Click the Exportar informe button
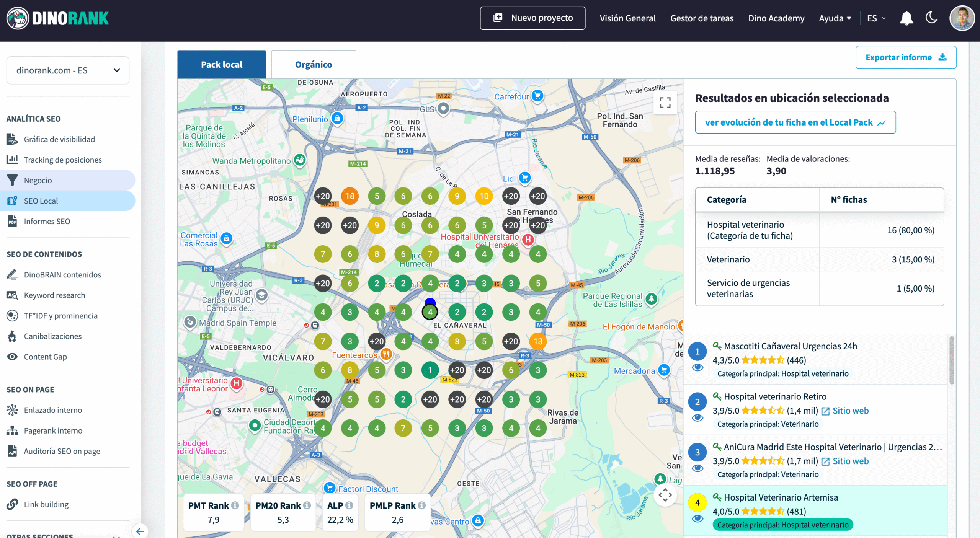Screen dimensions: 980x538 click(x=905, y=57)
